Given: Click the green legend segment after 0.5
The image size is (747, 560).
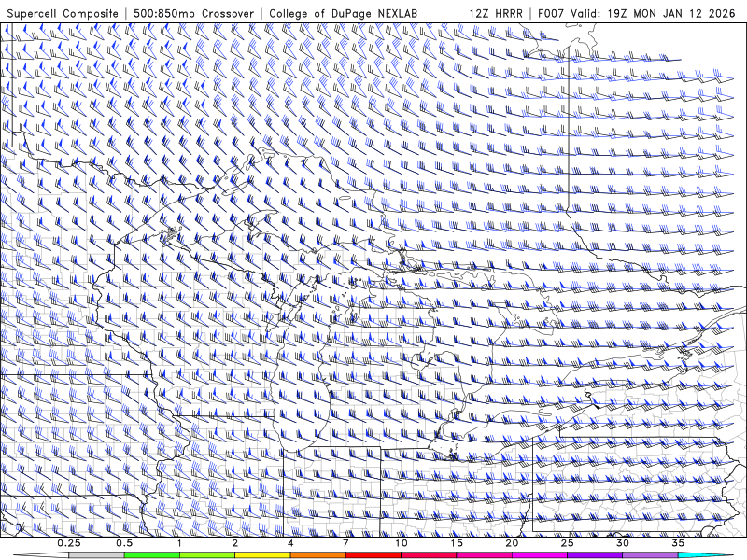Looking at the screenshot, I should [152, 555].
